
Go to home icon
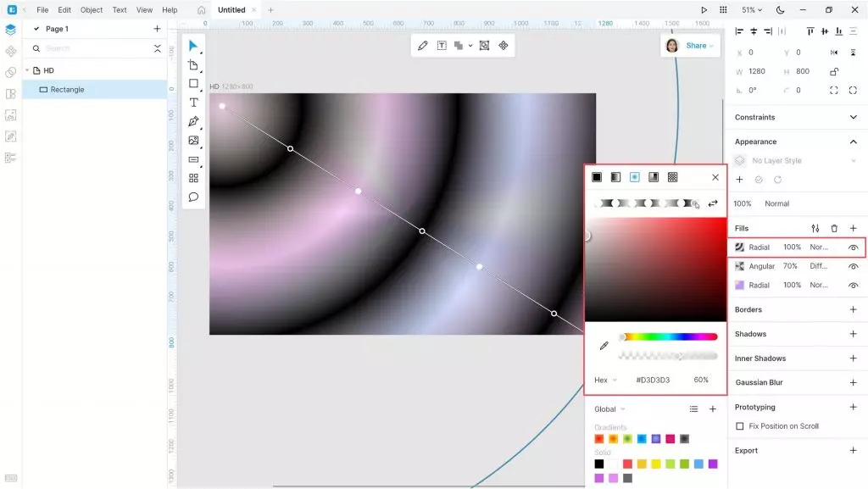[202, 10]
